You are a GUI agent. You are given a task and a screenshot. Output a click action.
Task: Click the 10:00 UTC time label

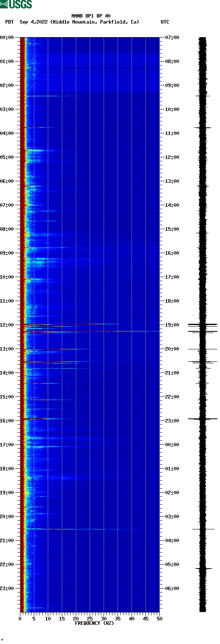click(172, 109)
